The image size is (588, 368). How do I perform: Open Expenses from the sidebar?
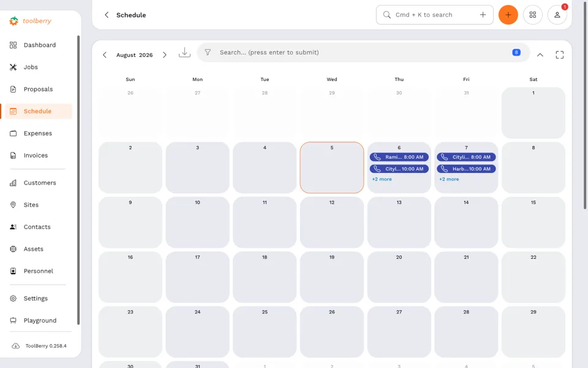click(37, 133)
